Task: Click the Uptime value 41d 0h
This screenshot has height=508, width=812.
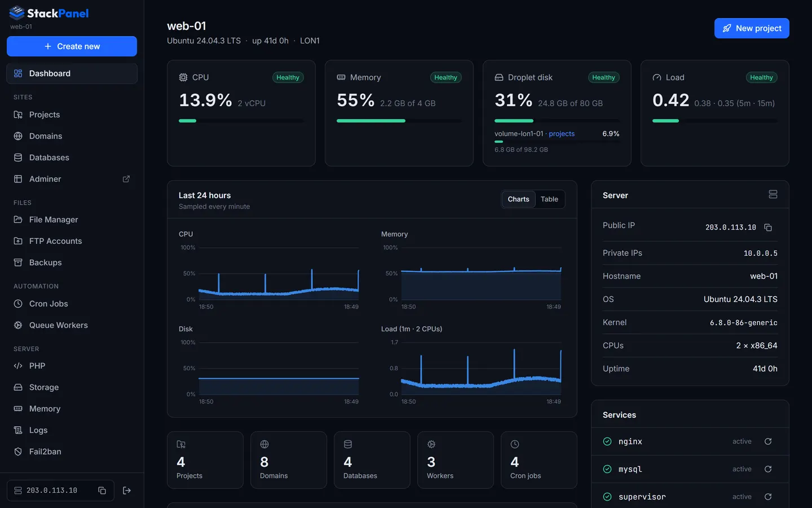Action: click(x=765, y=369)
